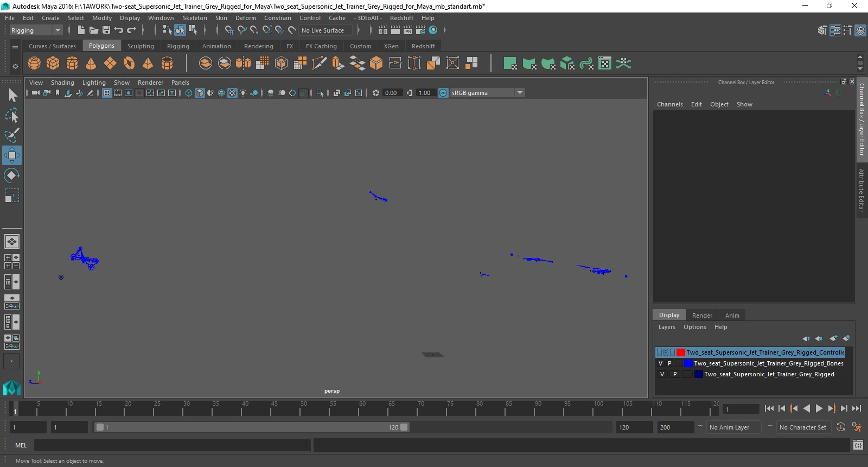Open the Render Settings icon
The width and height of the screenshot is (868, 467).
point(420,30)
